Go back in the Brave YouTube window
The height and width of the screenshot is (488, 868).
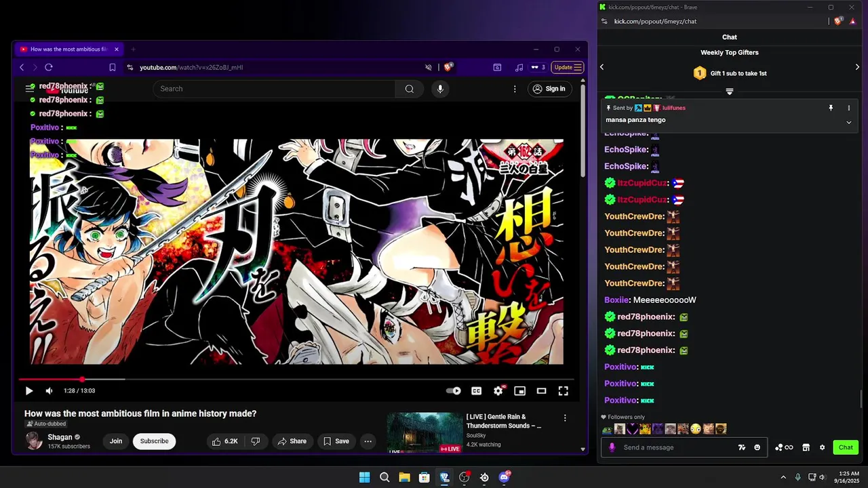click(x=22, y=67)
